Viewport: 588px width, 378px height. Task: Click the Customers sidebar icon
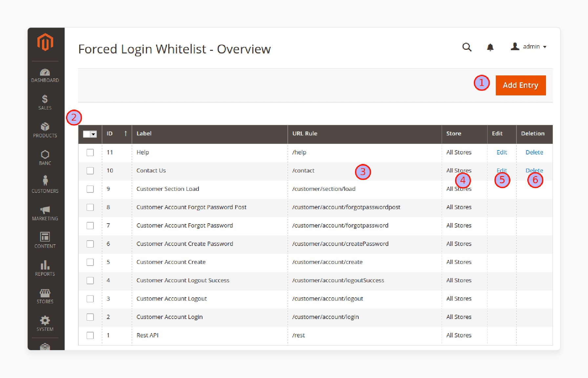point(45,181)
